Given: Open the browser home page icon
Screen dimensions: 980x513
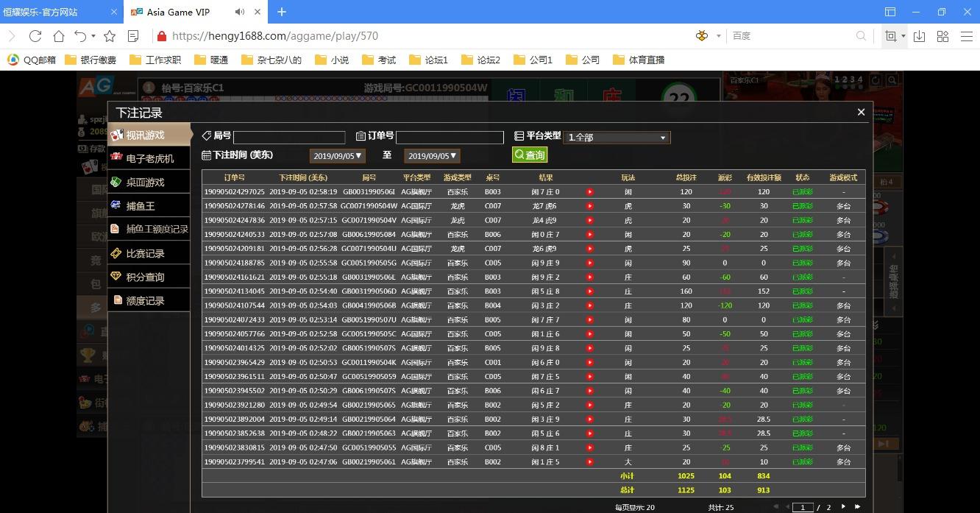Looking at the screenshot, I should 58,36.
